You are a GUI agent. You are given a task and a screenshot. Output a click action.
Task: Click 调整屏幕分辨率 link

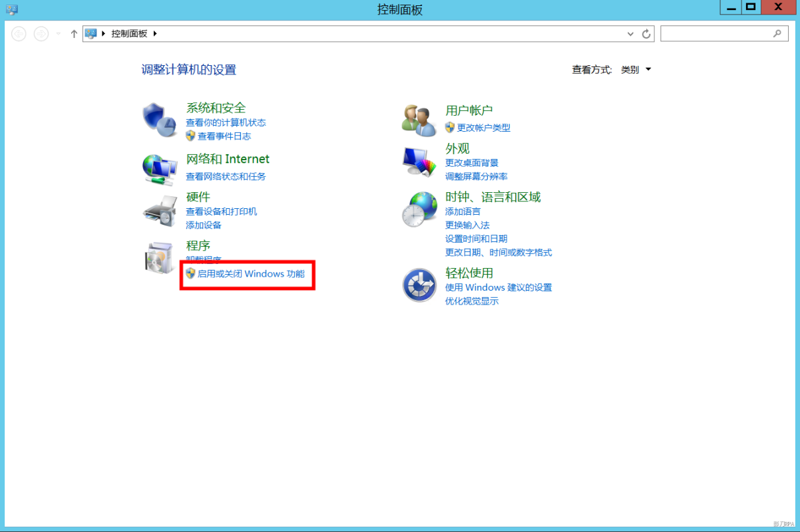[477, 176]
